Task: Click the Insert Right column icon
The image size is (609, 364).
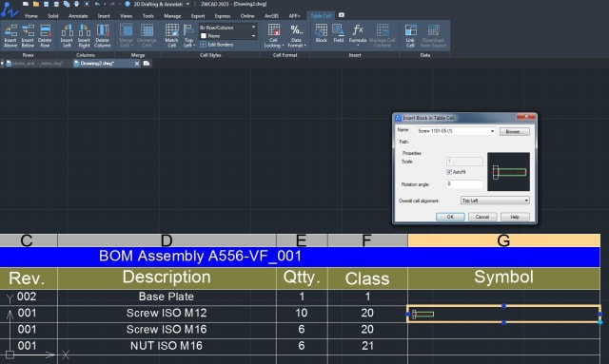Action: tap(84, 35)
